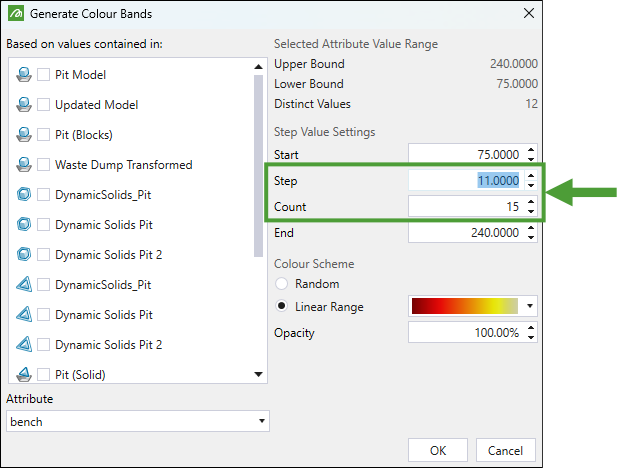Tick the Pit (Blocks) checkbox
This screenshot has height=468, width=624.
(44, 135)
